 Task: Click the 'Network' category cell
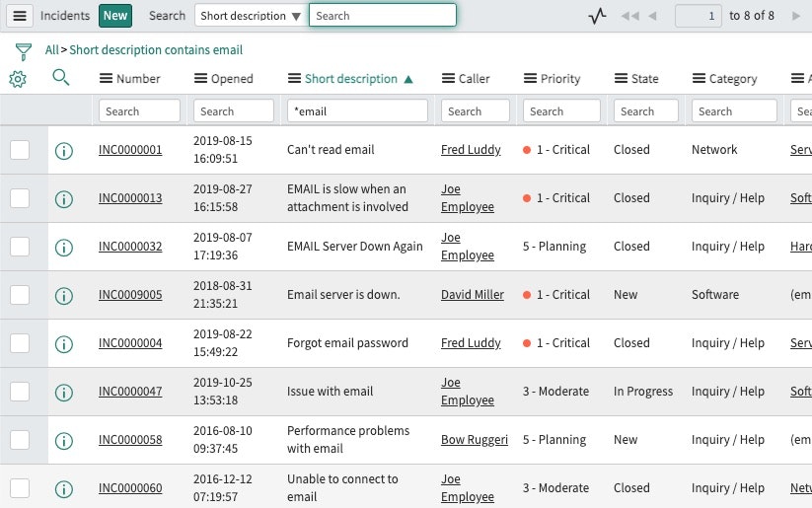714,150
